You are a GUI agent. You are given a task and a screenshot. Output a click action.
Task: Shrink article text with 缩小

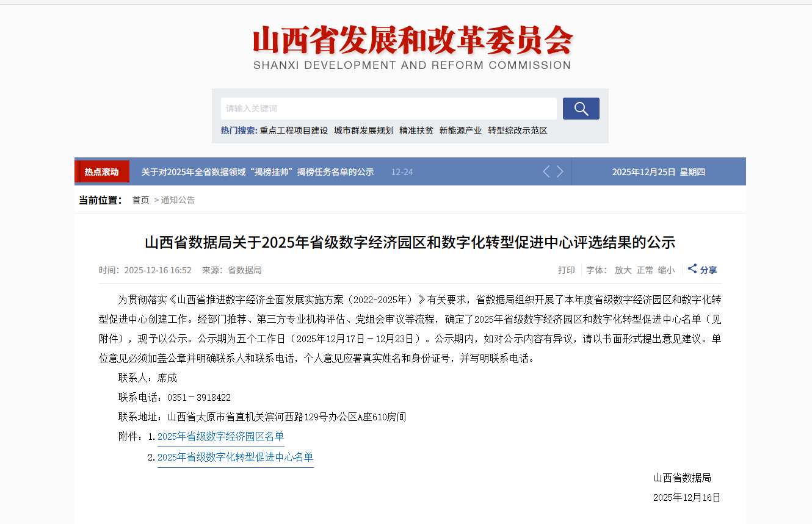click(667, 270)
